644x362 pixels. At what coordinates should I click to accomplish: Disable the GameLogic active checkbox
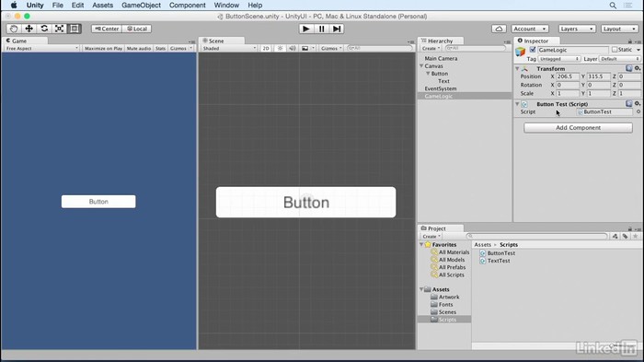pos(533,50)
